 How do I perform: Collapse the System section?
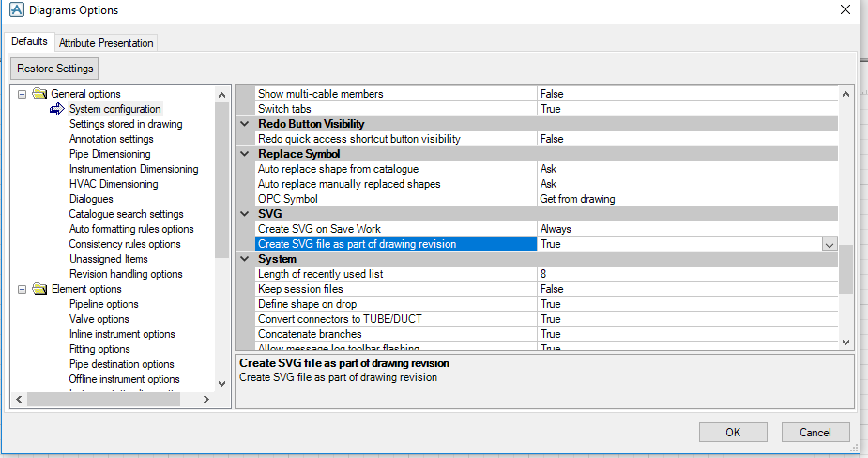pos(245,259)
